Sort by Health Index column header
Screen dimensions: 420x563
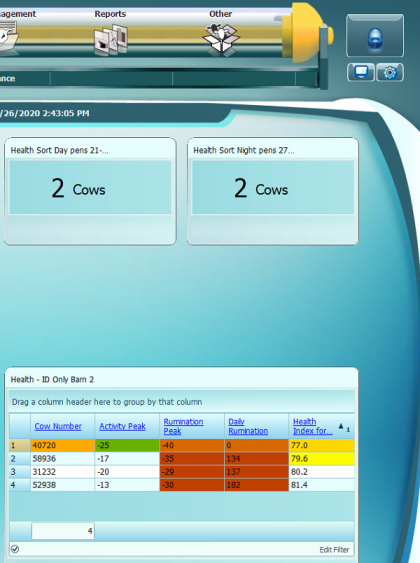pyautogui.click(x=313, y=426)
